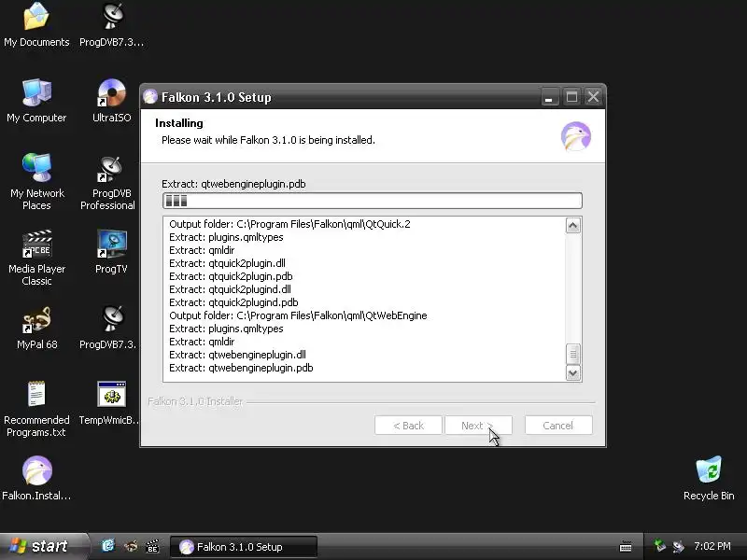This screenshot has width=747, height=560.
Task: Click the Next button in the installer
Action: tap(478, 426)
